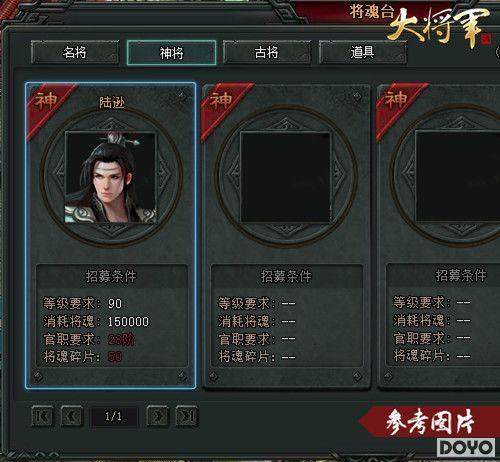Click the 大将军 game logo
This screenshot has width=500, height=462.
pos(439,27)
